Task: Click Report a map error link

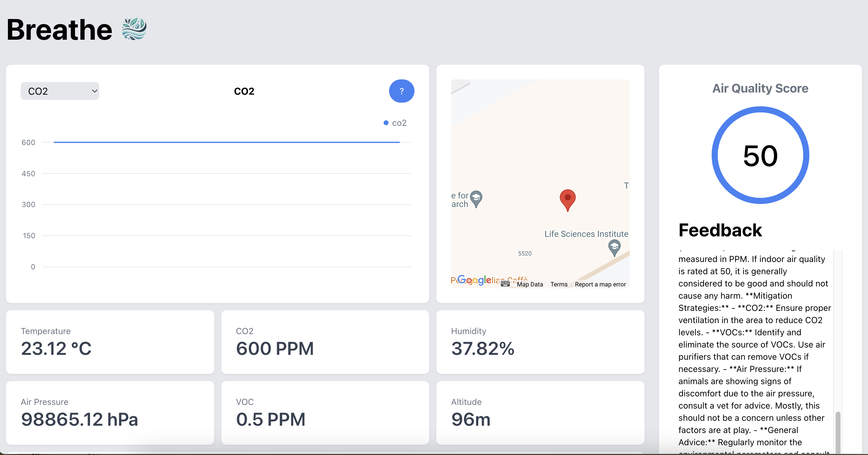Action: pos(600,284)
